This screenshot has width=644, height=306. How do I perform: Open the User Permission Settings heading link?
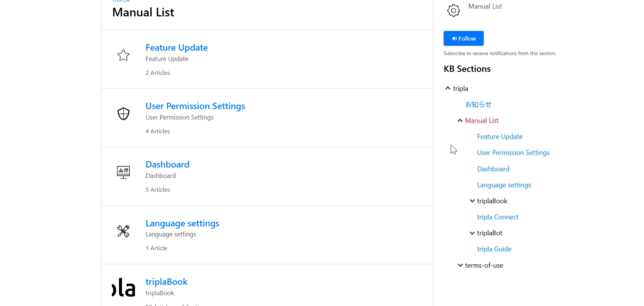click(x=195, y=106)
